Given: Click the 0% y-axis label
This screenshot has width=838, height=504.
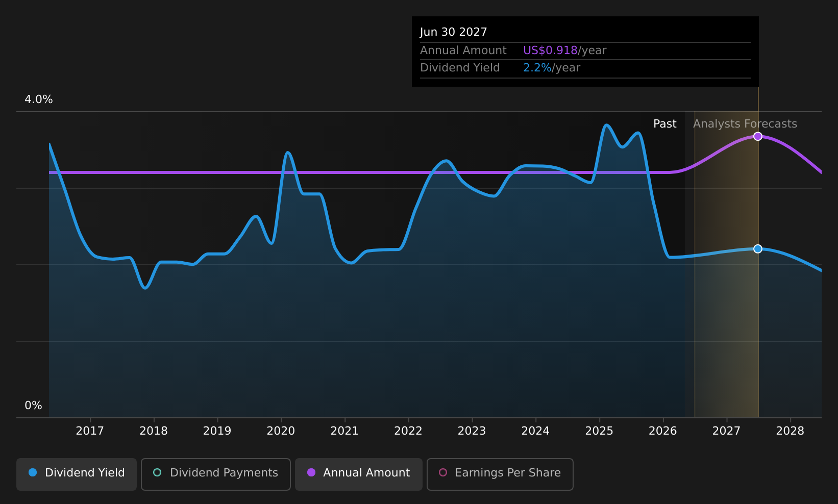Looking at the screenshot, I should click(33, 406).
